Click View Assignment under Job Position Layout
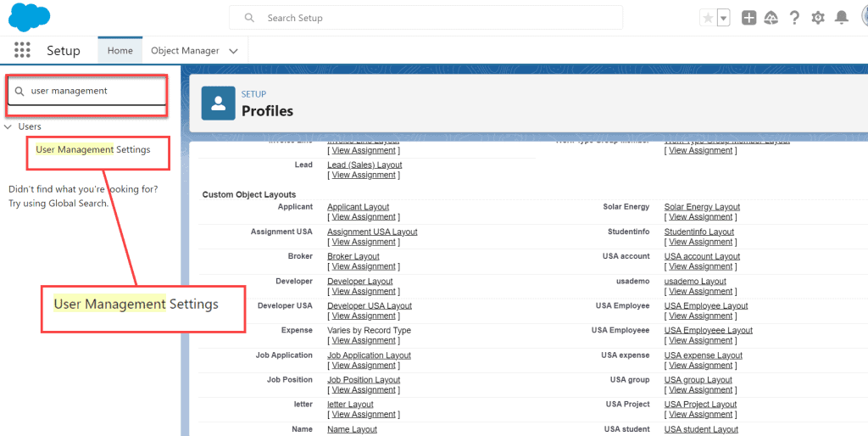868x436 pixels. pos(364,390)
